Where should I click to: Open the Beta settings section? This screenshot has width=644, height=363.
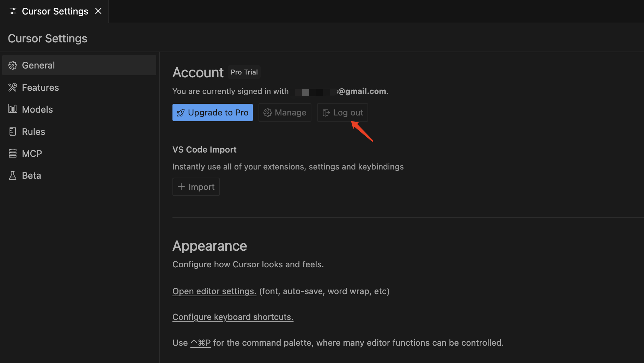(79, 175)
